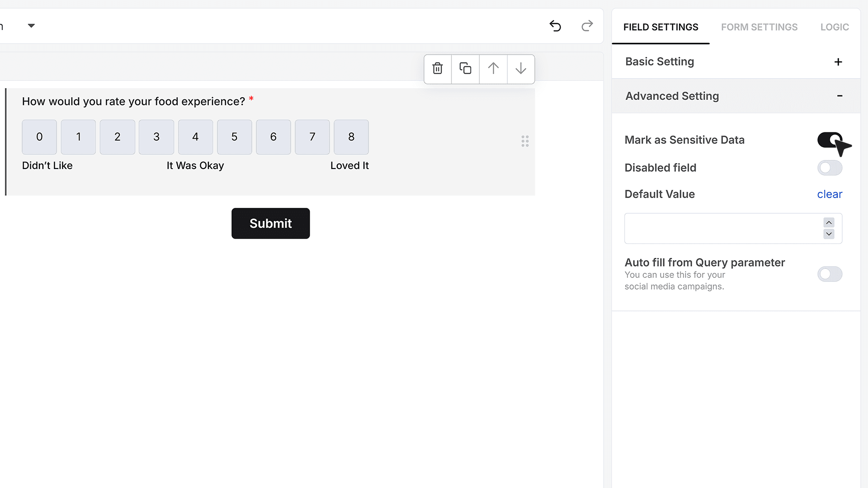Viewport: 868px width, 488px height.
Task: Click the Submit button
Action: pyautogui.click(x=270, y=223)
